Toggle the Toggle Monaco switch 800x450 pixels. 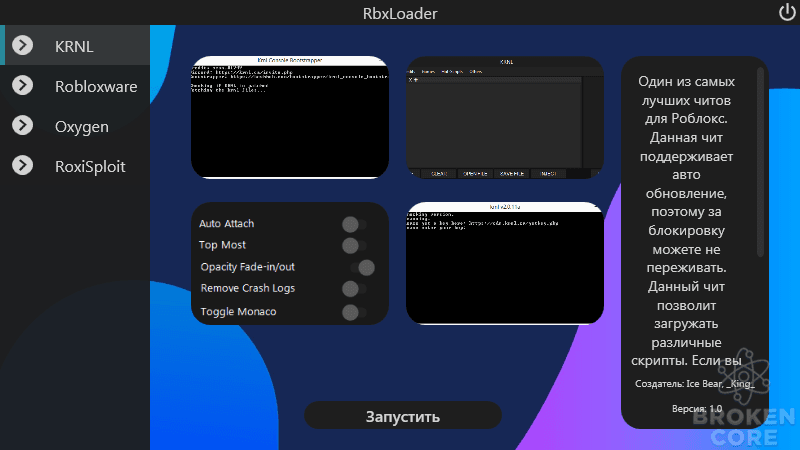pos(355,312)
